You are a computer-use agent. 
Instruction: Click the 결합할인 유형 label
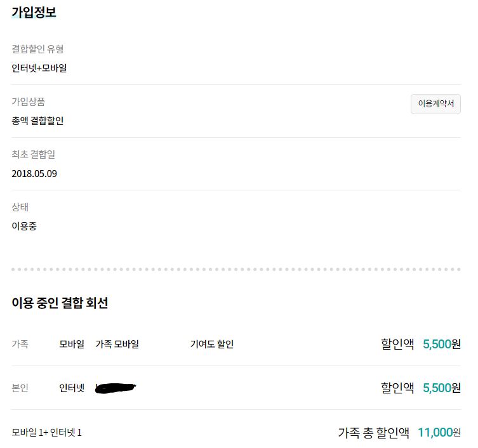37,49
